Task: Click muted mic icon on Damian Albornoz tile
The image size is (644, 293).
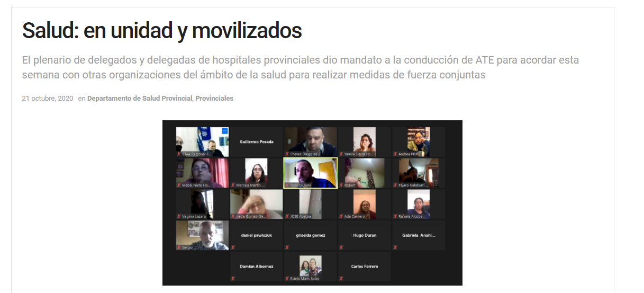Action: click(x=233, y=279)
